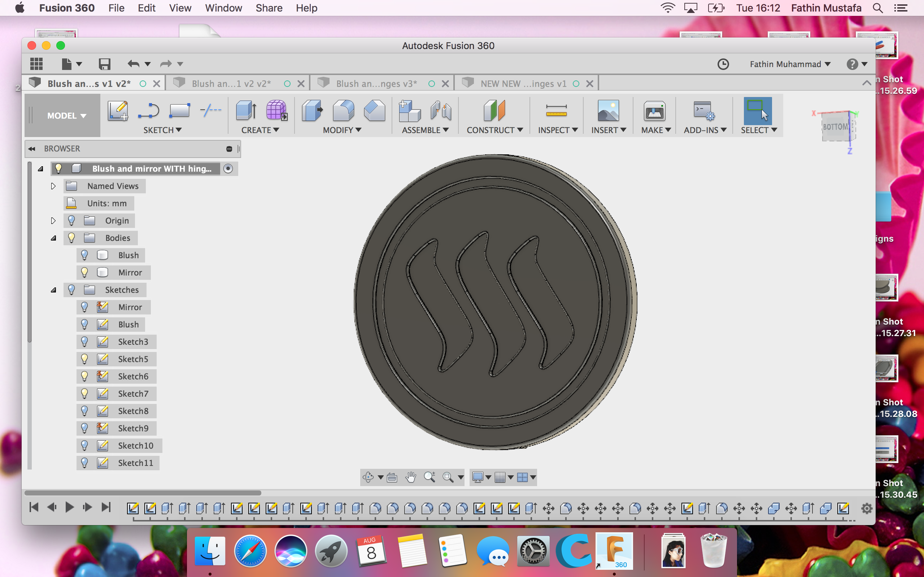Switch to the NEW NEW ...inges v1 tab
This screenshot has height=577, width=924.
point(523,84)
